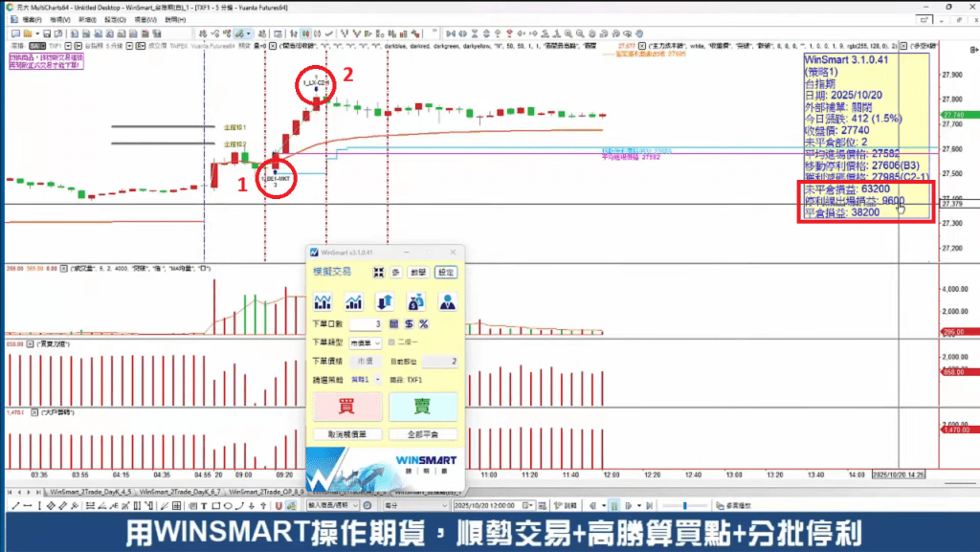
Task: Click the calculator icon beside order quantity
Action: point(393,324)
